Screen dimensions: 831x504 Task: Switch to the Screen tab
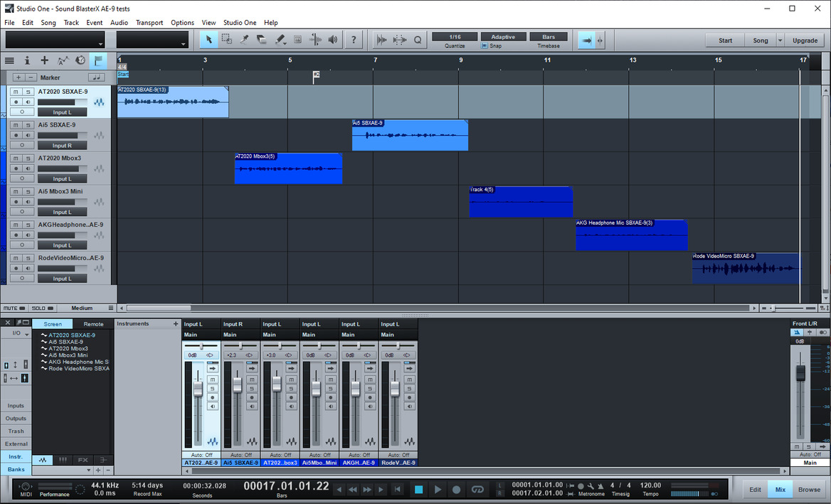(53, 324)
